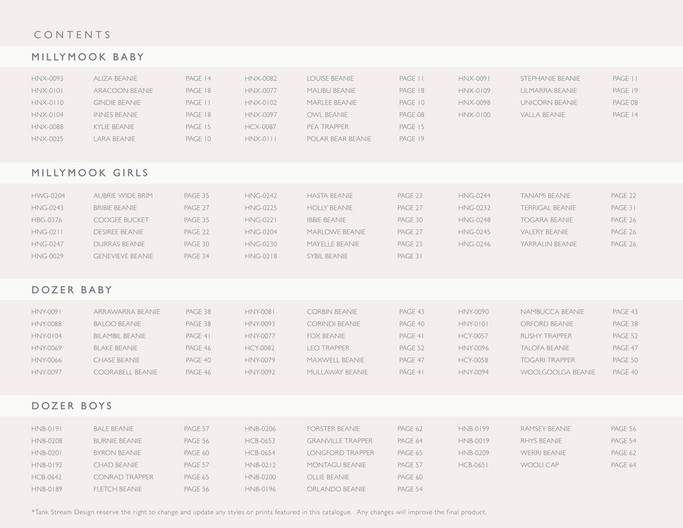Viewport: 683px width, 528px height.
Task: Open the Aliza Beanie entry
Action: click(115, 78)
